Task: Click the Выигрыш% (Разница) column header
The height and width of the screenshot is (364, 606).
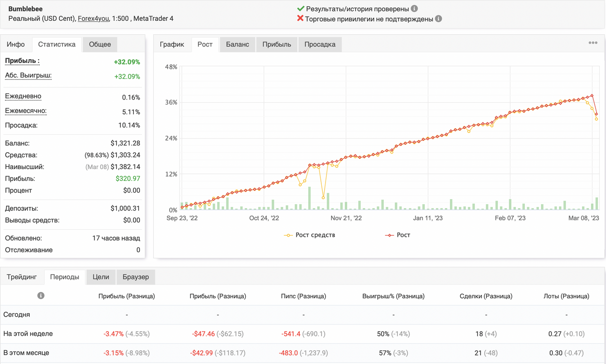Action: tap(393, 296)
